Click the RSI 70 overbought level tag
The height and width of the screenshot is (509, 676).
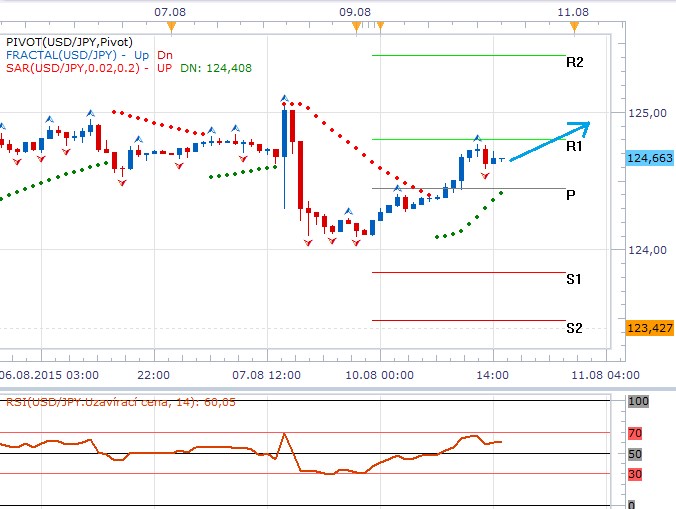pyautogui.click(x=634, y=433)
